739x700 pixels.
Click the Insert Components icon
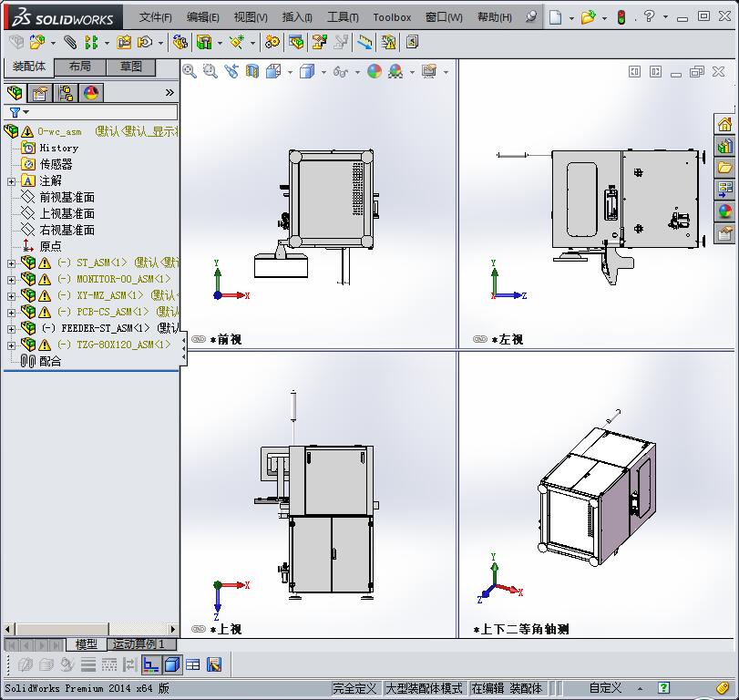click(37, 43)
